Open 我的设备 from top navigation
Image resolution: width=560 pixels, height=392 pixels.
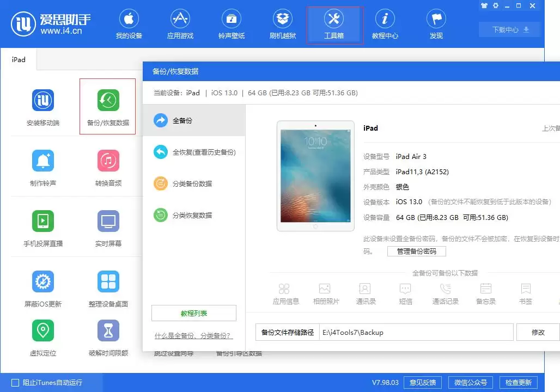point(129,24)
